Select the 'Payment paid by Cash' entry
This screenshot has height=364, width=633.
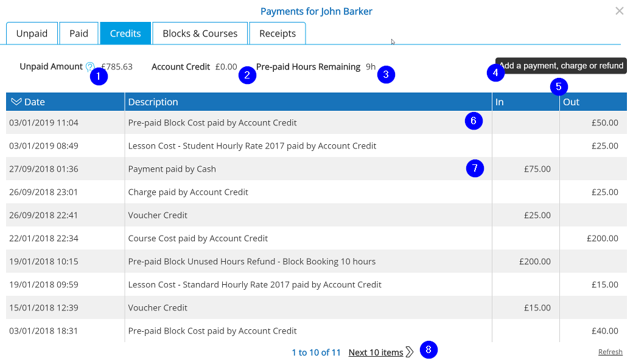[316, 169]
